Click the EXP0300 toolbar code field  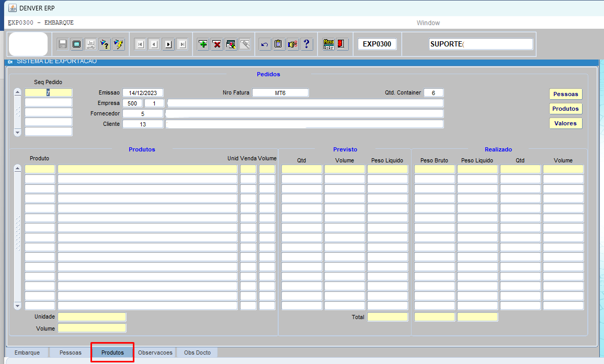coord(377,44)
